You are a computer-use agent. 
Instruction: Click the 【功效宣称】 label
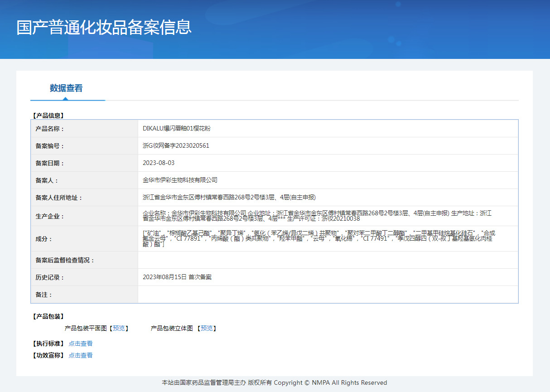48,355
